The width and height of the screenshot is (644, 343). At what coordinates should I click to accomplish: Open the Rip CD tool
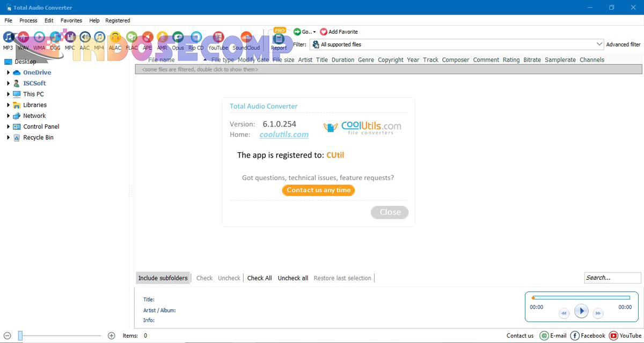coord(195,38)
